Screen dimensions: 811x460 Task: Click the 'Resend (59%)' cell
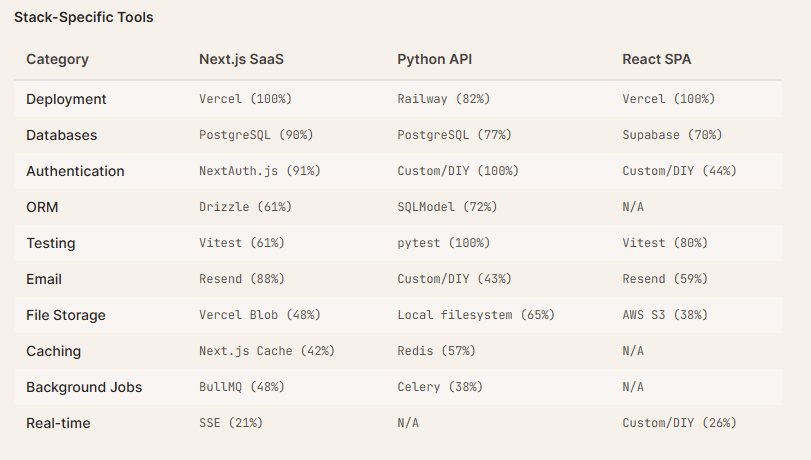[x=665, y=279]
